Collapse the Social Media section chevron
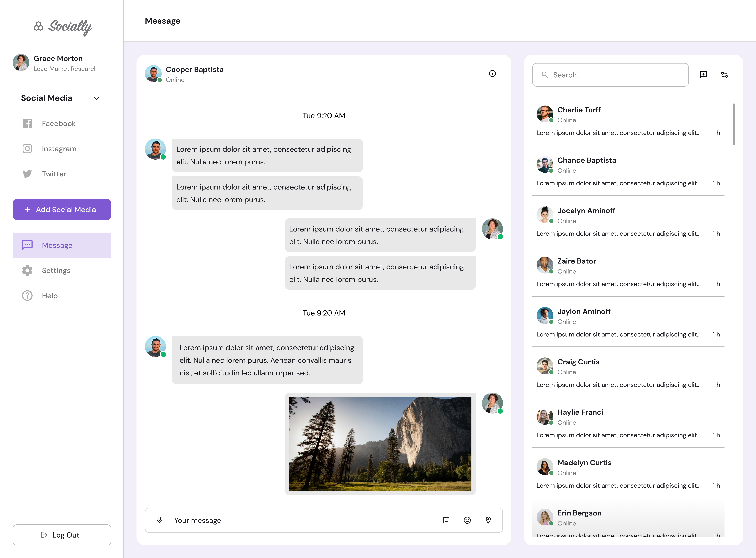 [97, 98]
